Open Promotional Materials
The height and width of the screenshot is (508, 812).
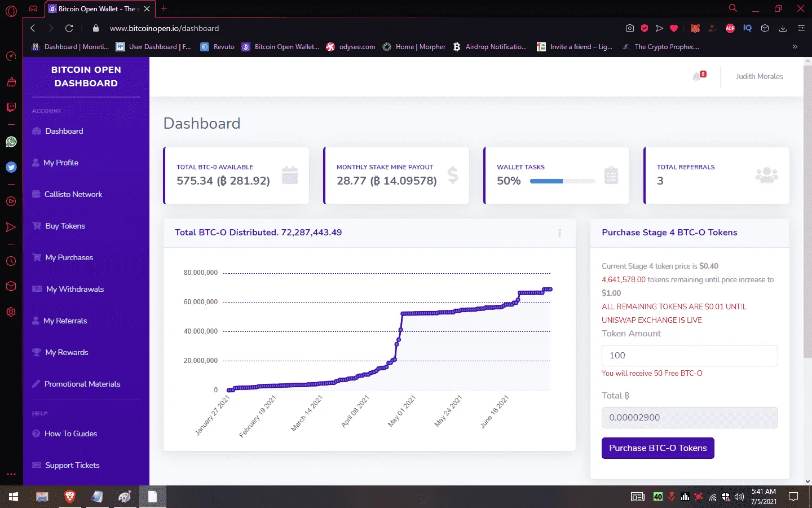coord(82,384)
